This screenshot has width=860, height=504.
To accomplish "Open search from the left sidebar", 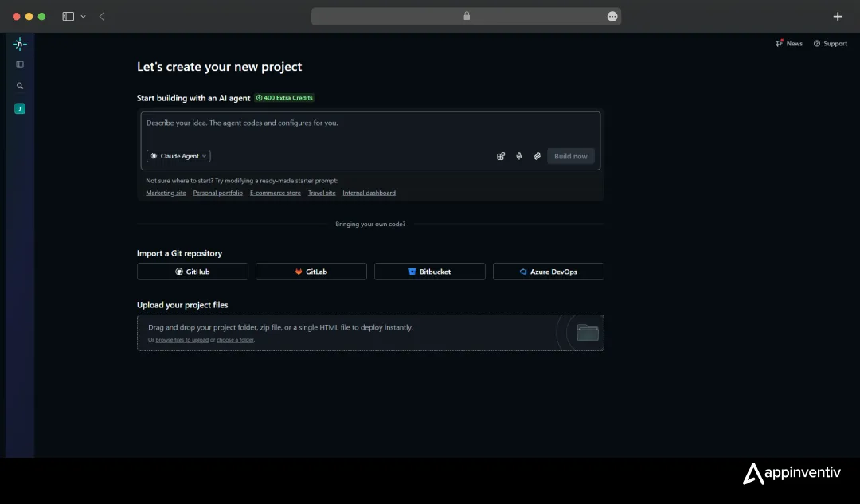I will click(x=19, y=85).
